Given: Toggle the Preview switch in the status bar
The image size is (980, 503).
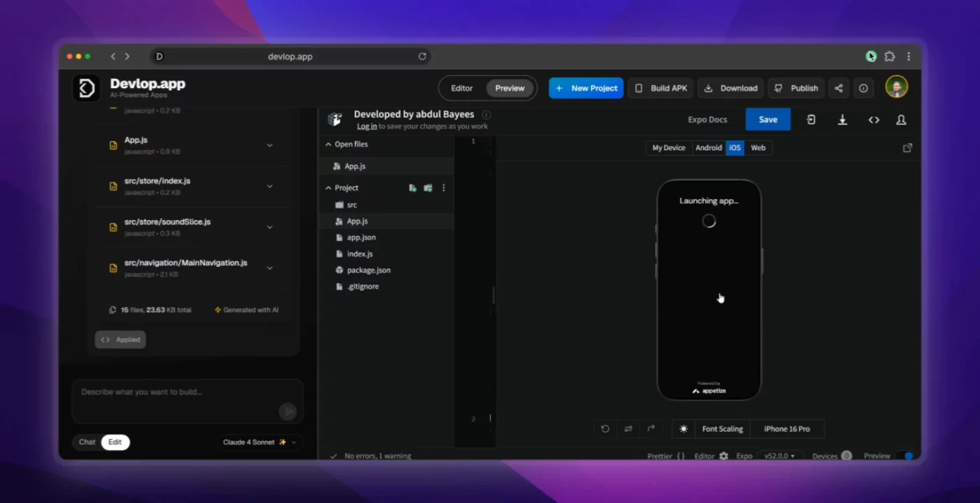Looking at the screenshot, I should pos(905,455).
